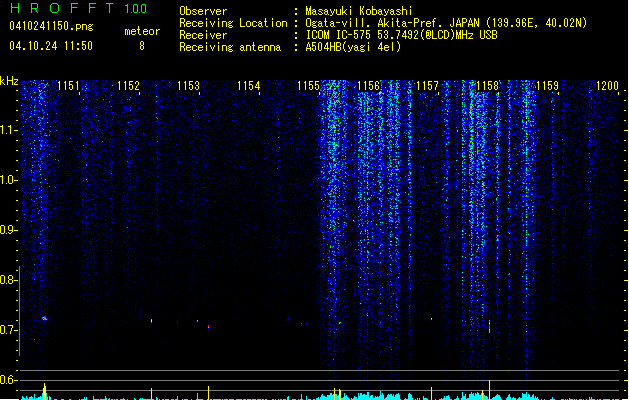629x400 pixels.
Task: Click the 1152 time marker
Action: click(128, 86)
